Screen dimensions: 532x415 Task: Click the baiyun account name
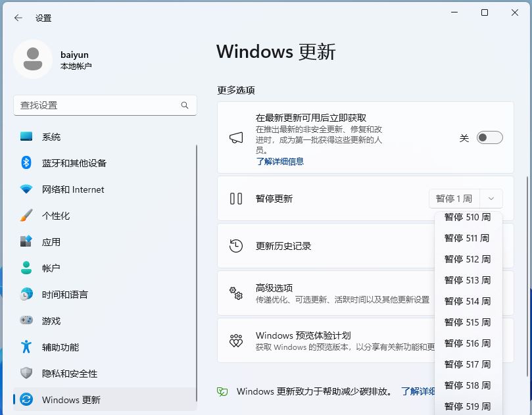75,55
